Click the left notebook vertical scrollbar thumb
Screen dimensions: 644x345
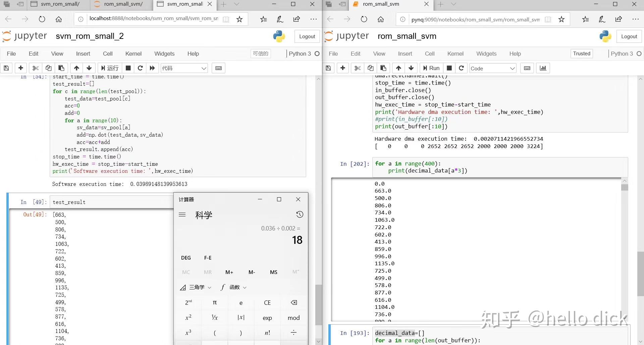319,305
